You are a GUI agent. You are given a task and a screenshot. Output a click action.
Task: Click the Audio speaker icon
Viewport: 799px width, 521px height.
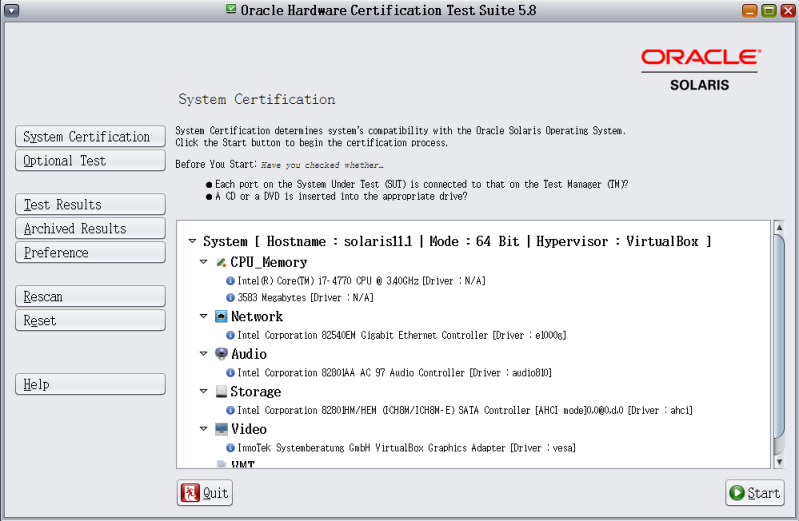pyautogui.click(x=221, y=354)
